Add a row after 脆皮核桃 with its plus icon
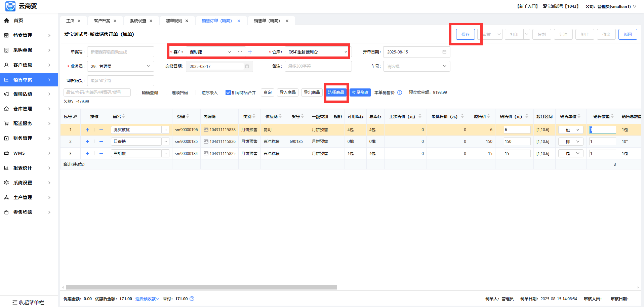Image resolution: width=644 pixels, height=307 pixels. (x=87, y=130)
